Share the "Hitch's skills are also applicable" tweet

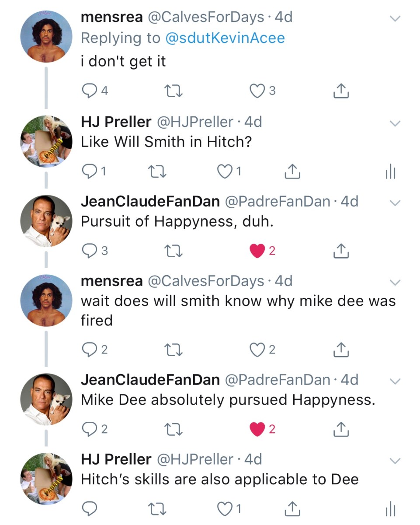click(x=292, y=509)
